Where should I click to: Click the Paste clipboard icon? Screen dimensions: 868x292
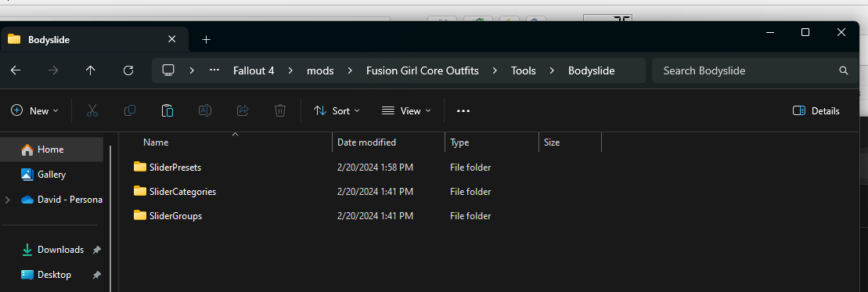coord(167,111)
